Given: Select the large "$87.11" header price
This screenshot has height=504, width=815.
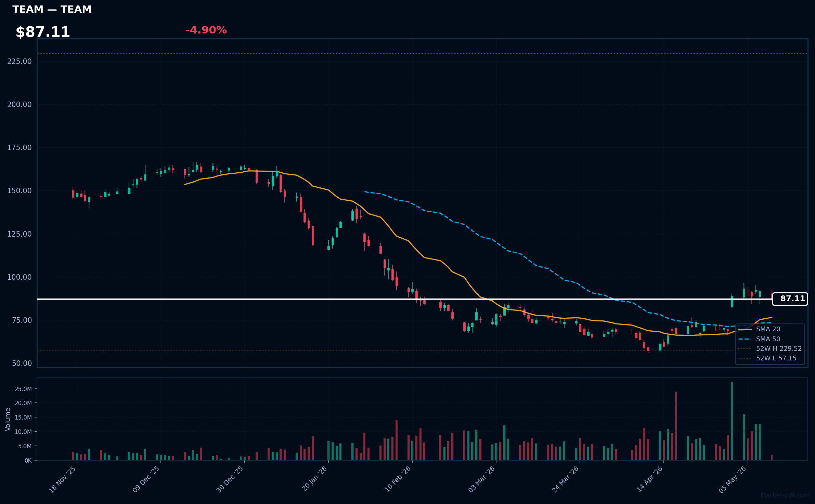Looking at the screenshot, I should click(x=43, y=32).
